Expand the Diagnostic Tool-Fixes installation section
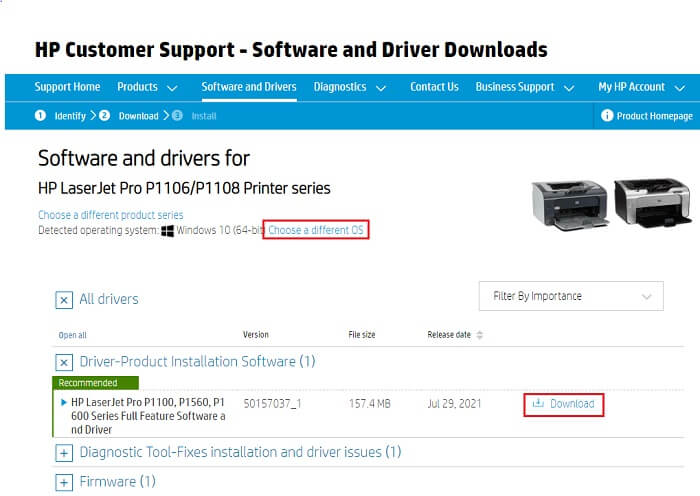The width and height of the screenshot is (700, 496). tap(63, 453)
